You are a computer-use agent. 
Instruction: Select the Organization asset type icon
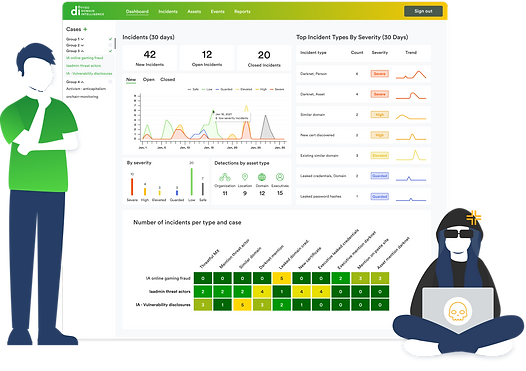(x=225, y=177)
